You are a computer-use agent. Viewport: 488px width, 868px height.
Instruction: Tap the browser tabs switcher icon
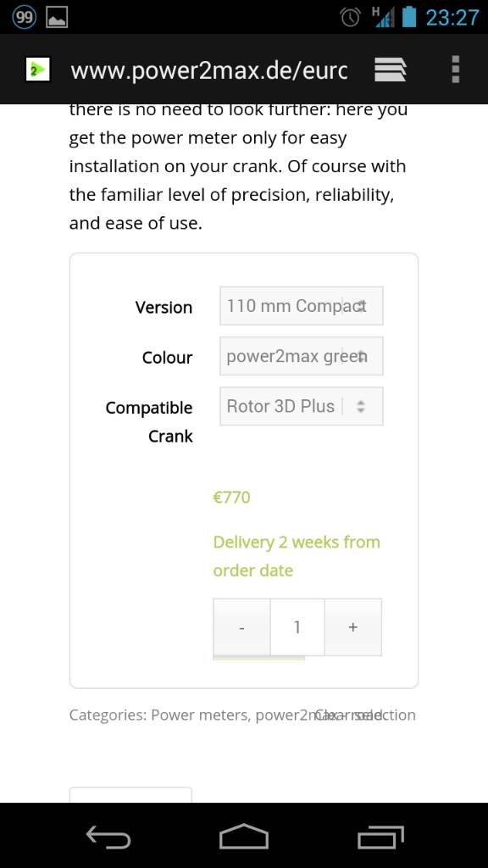[391, 70]
